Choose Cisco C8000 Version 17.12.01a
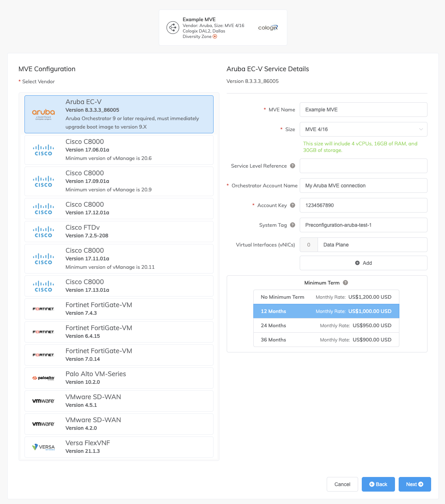The image size is (445, 504). 119,209
